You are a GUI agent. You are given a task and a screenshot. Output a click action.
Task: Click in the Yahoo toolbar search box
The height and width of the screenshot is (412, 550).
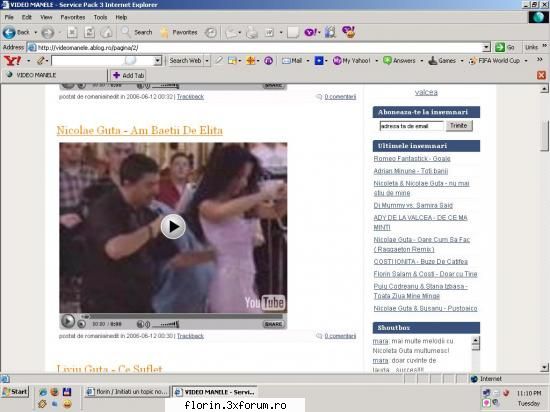[102, 61]
